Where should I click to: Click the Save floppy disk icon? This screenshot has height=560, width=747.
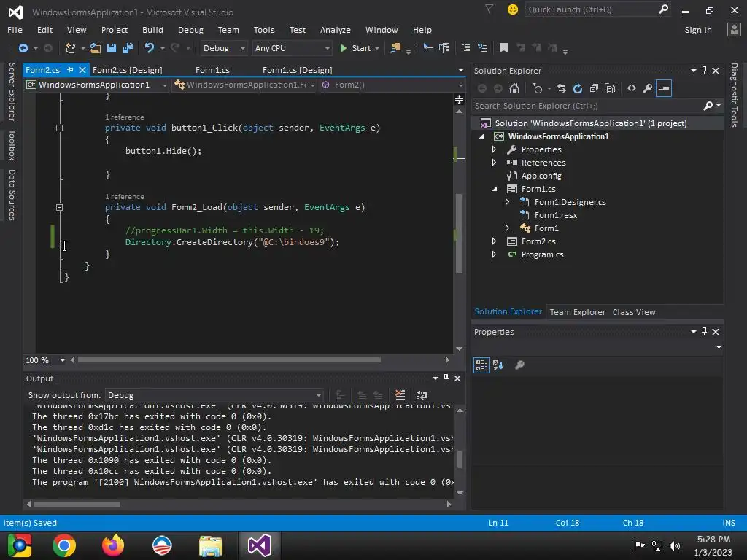click(x=112, y=48)
